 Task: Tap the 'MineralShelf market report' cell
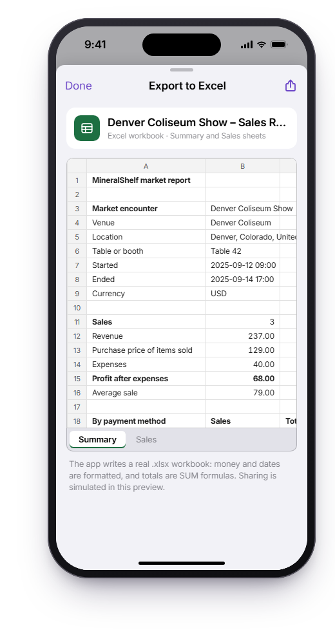pos(146,180)
